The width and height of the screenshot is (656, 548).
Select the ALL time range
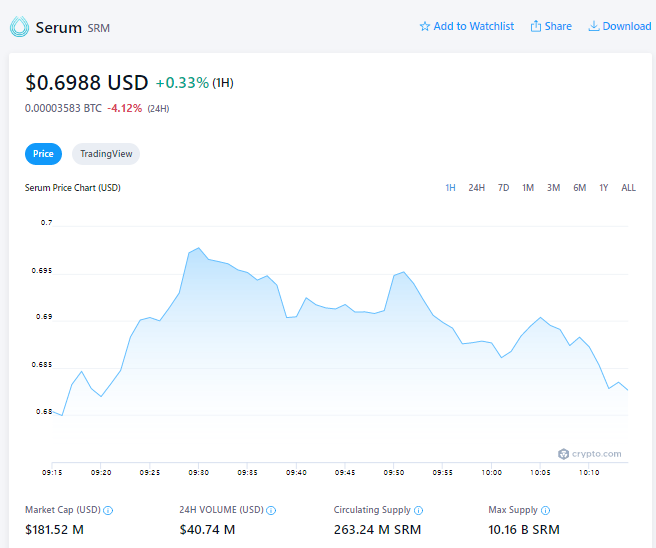[x=628, y=188]
